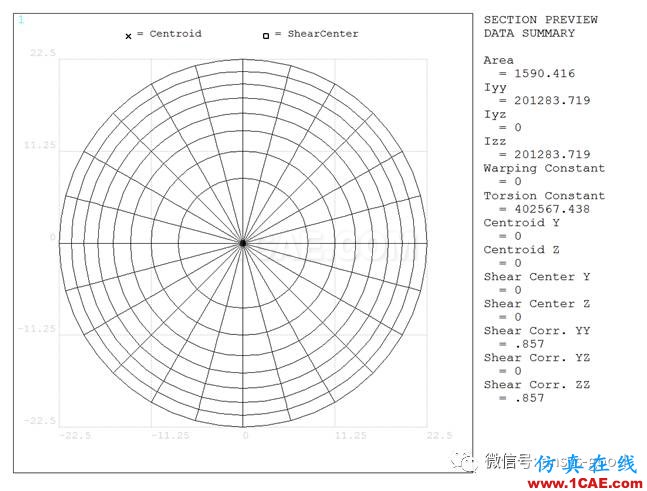Select the Torsion Constant value 402567.438
Image resolution: width=647 pixels, height=491 pixels.
552,209
